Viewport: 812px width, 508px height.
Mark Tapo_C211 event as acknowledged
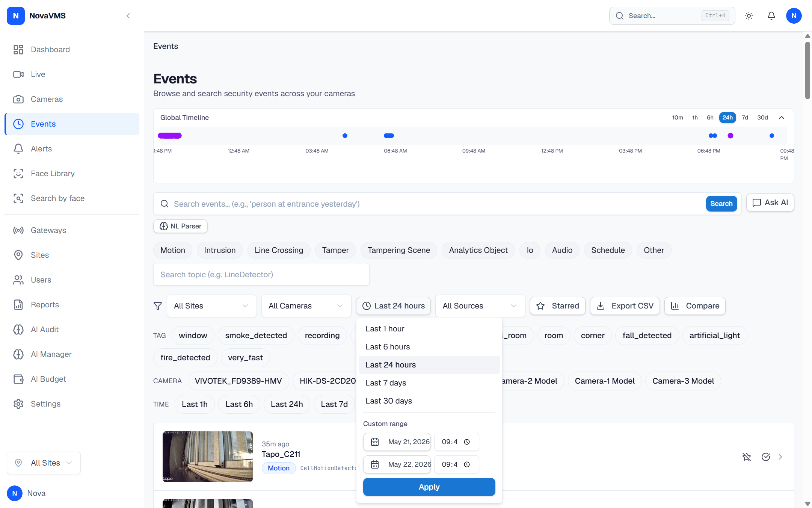tap(766, 457)
